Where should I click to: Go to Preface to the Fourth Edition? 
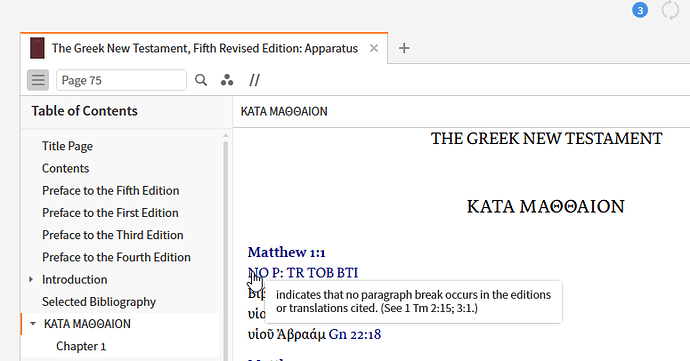pyautogui.click(x=116, y=257)
